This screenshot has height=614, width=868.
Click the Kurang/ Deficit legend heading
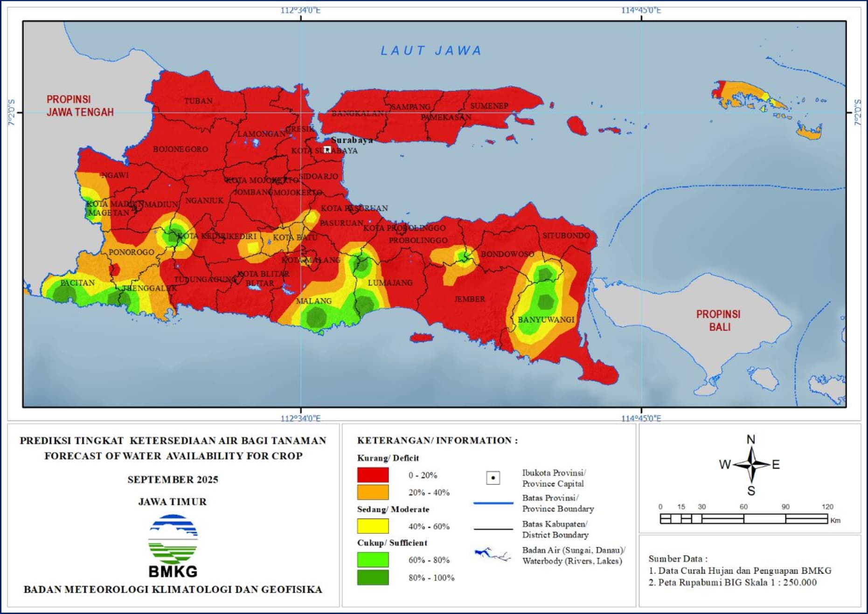(x=388, y=458)
